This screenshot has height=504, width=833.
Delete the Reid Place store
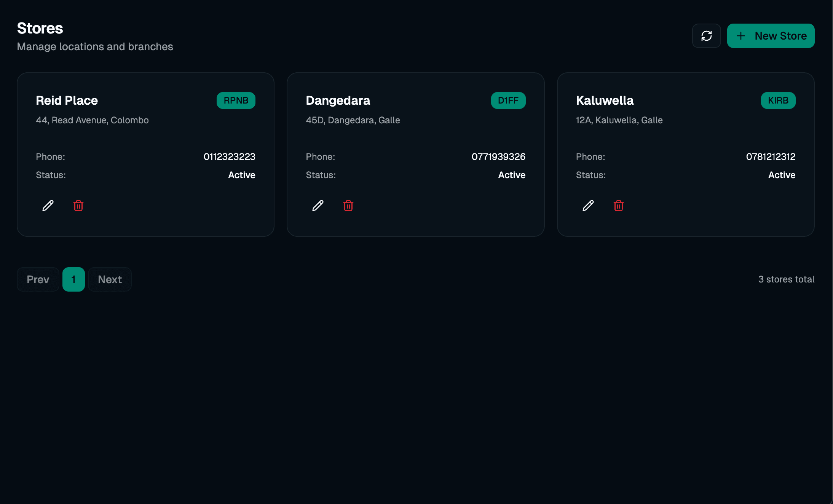click(78, 206)
